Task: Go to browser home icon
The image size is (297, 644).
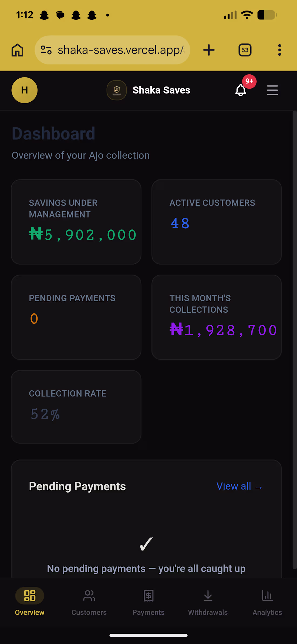Action: (17, 50)
